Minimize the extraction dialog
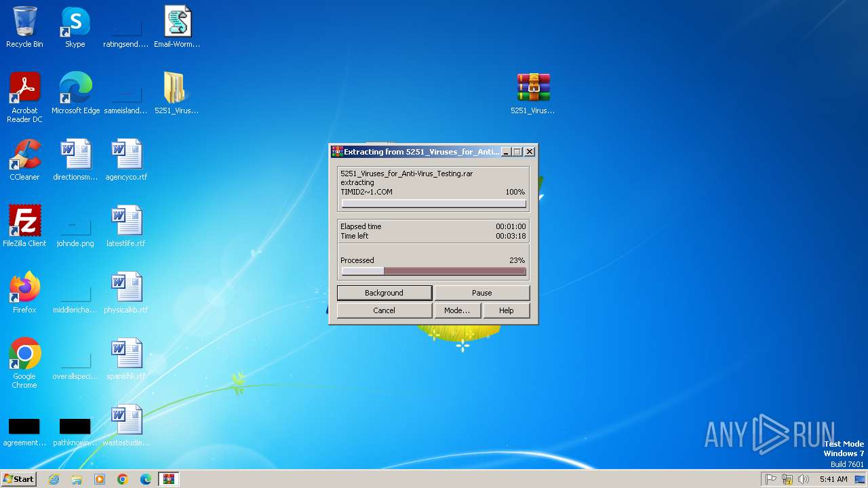The width and height of the screenshot is (868, 488). pyautogui.click(x=506, y=152)
